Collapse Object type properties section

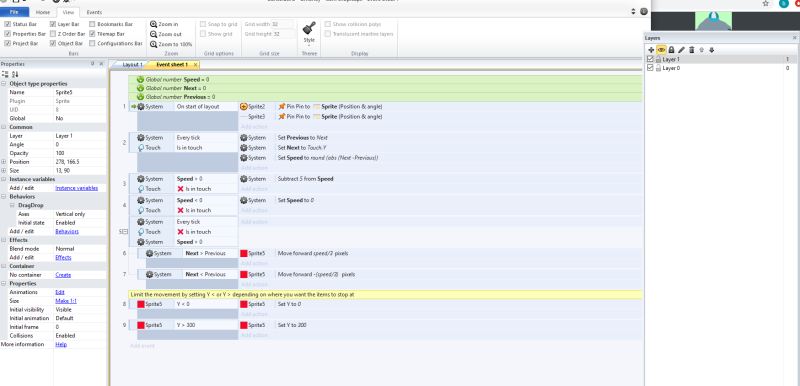[4, 84]
